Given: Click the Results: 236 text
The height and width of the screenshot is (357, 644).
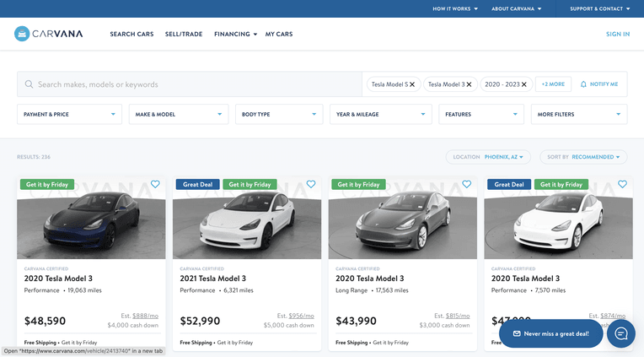Looking at the screenshot, I should (x=34, y=157).
